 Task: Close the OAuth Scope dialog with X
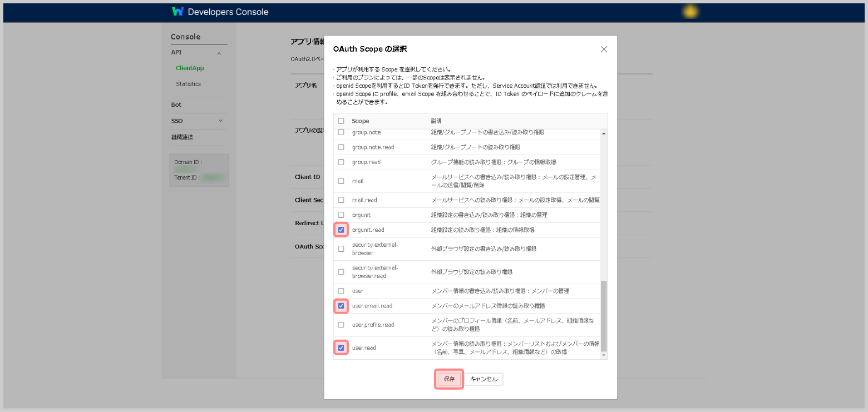coord(604,49)
